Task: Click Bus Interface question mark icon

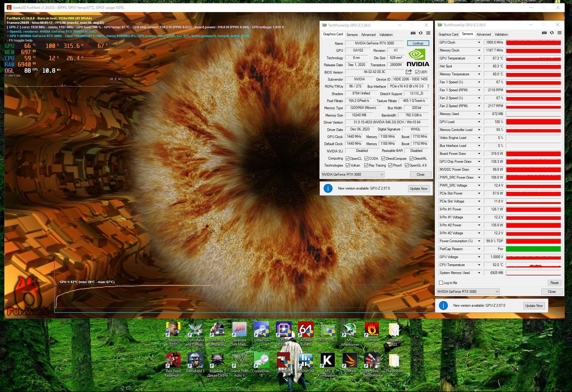Action: 428,86
